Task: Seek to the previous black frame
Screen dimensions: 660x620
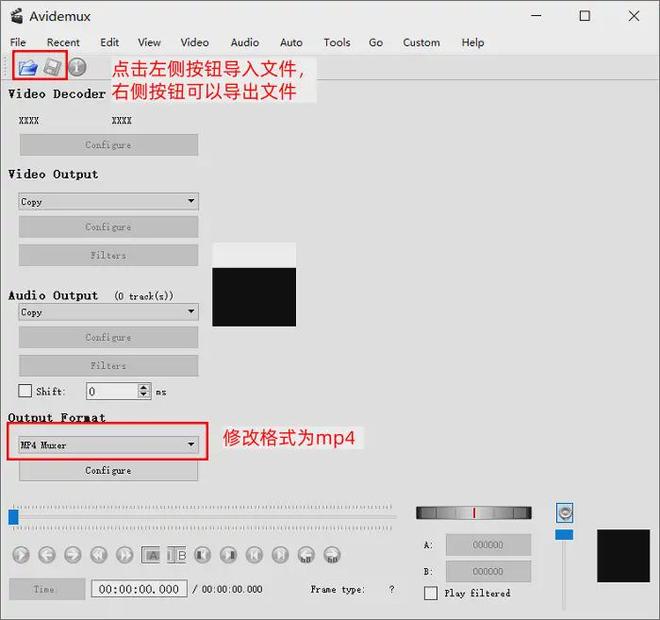Action: [202, 555]
